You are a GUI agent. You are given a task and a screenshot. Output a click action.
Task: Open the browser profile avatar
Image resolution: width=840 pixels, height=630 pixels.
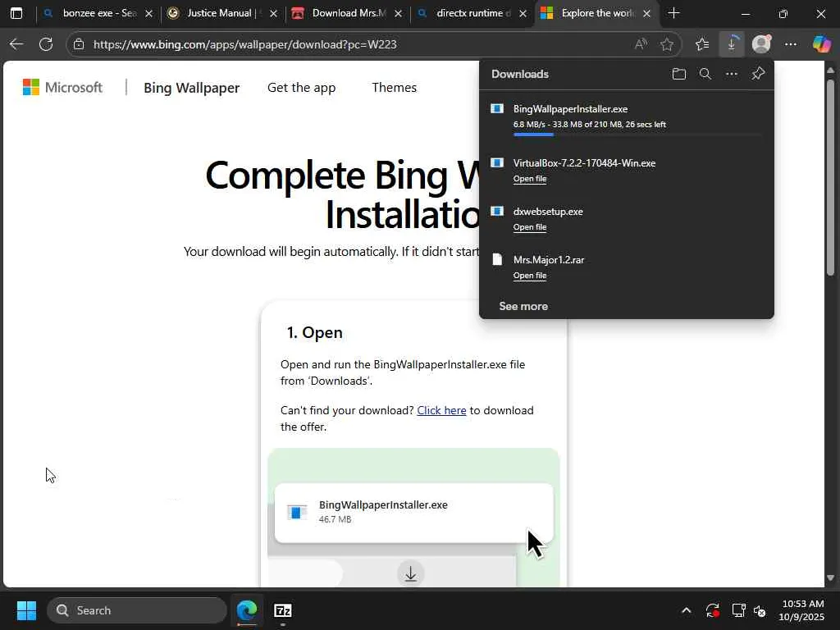click(x=761, y=44)
